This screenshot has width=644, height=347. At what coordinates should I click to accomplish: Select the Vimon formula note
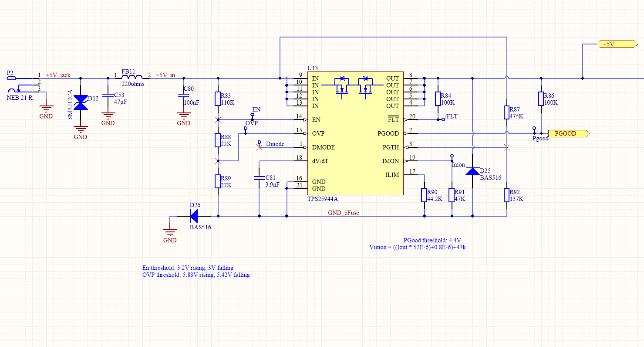coord(418,247)
